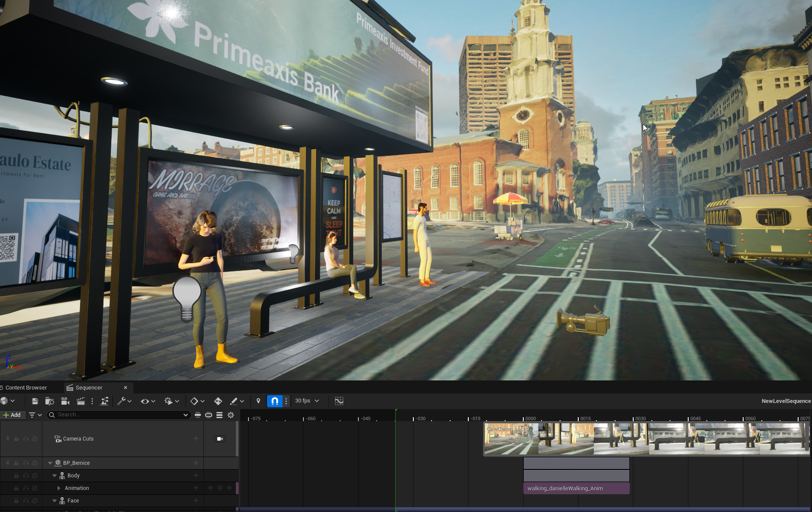Viewport: 812px width, 512px height.
Task: Mute the Body track
Action: click(x=35, y=476)
